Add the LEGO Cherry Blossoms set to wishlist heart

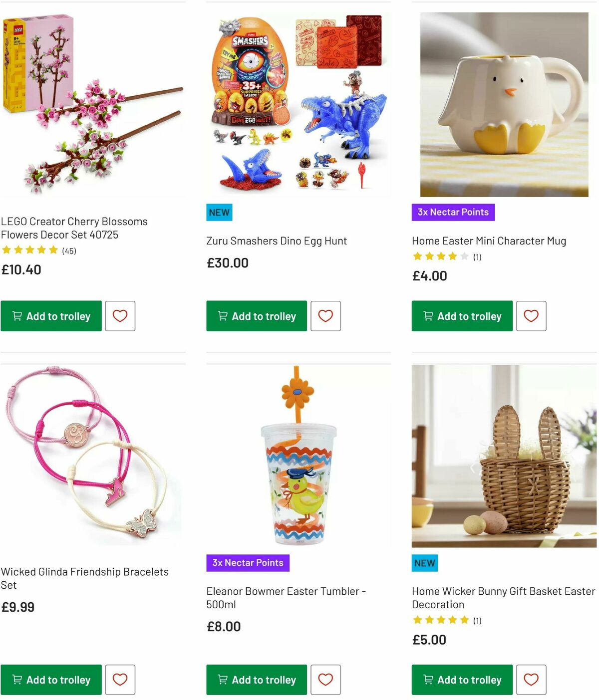point(120,316)
